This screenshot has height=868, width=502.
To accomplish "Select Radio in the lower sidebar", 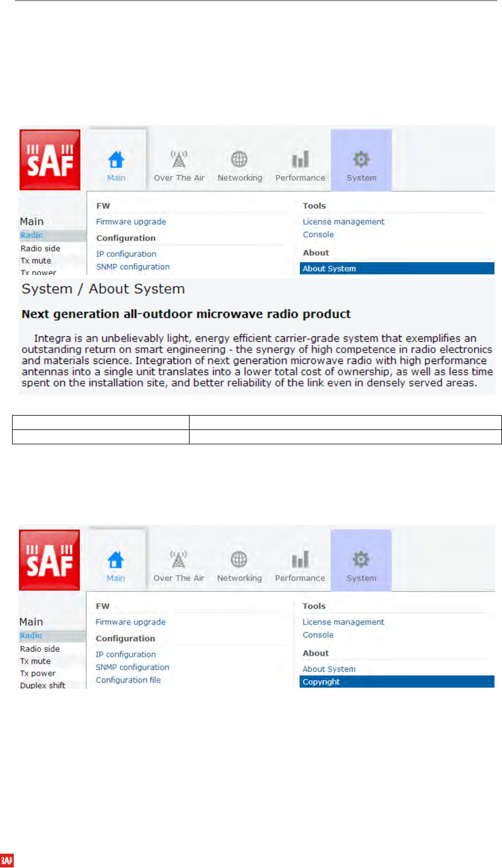I will coord(52,636).
